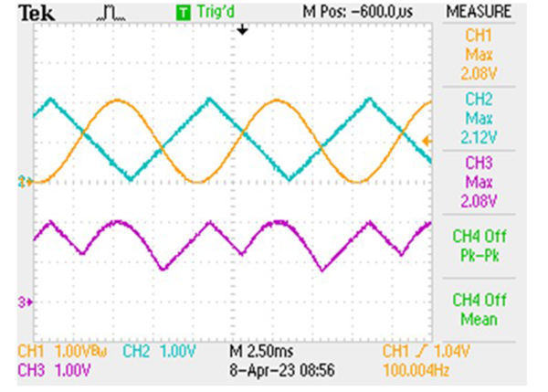Screen dimensions: 548x392
Task: Select the CH4 Off Pk-Pk measurement
Action: (x=479, y=246)
